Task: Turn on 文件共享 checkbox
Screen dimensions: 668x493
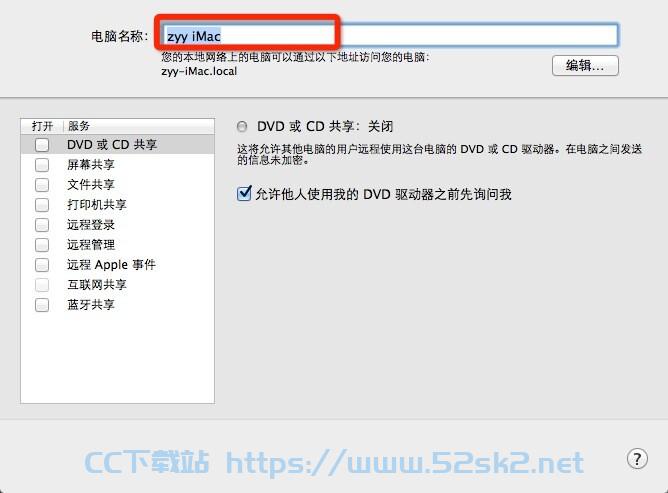Action: [x=42, y=185]
